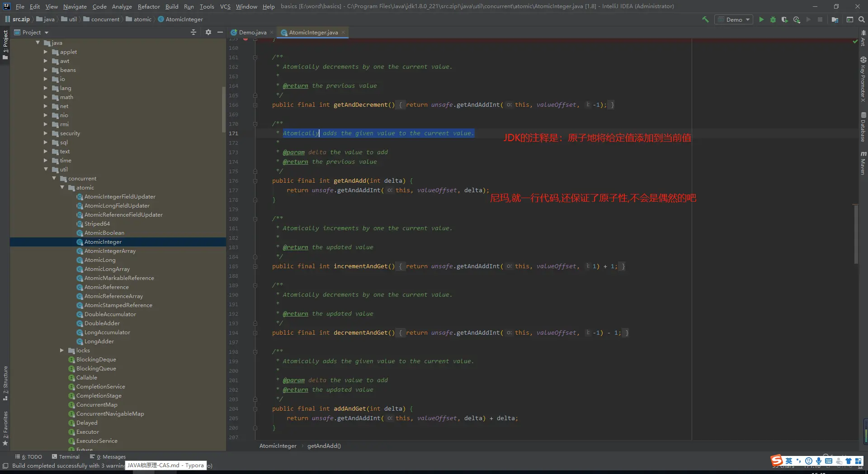Open the Refactor menu
Image resolution: width=868 pixels, height=474 pixels.
click(149, 6)
